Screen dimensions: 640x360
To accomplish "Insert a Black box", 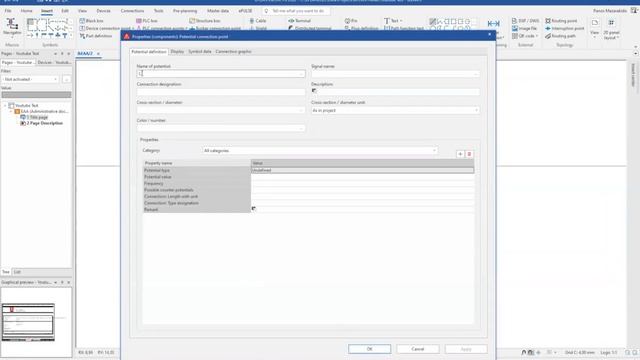I will pos(91,20).
